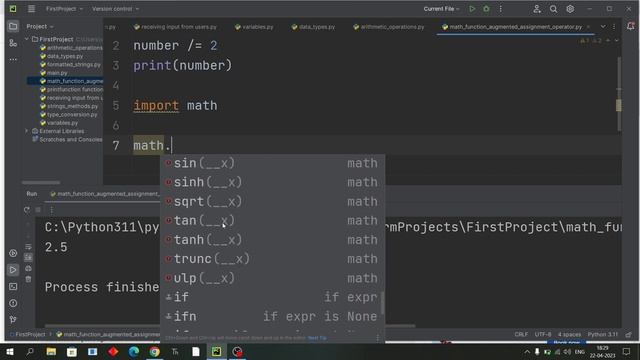Open the main hamburger menu
Image resolution: width=640 pixels, height=360 pixels.
pos(31,9)
